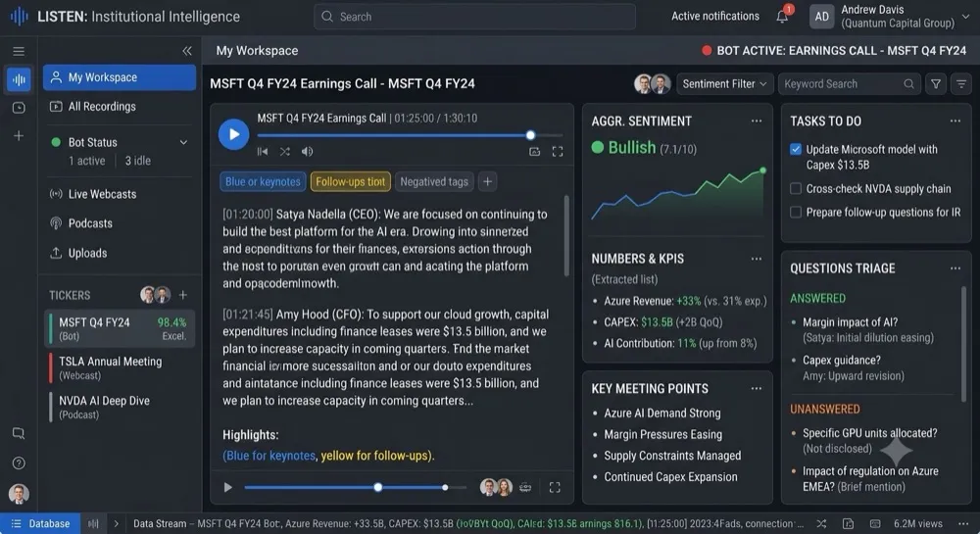Screen dimensions: 980x534
Task: Open status bar overflow dots menu
Action: tap(962, 523)
